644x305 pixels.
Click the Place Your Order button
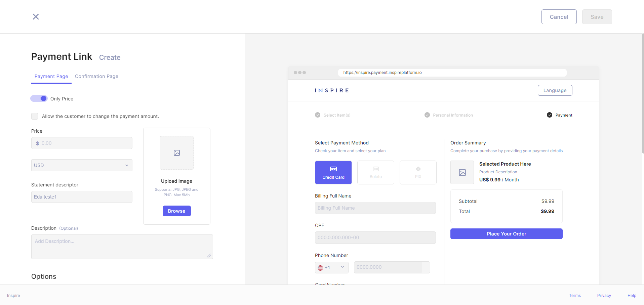(x=507, y=234)
